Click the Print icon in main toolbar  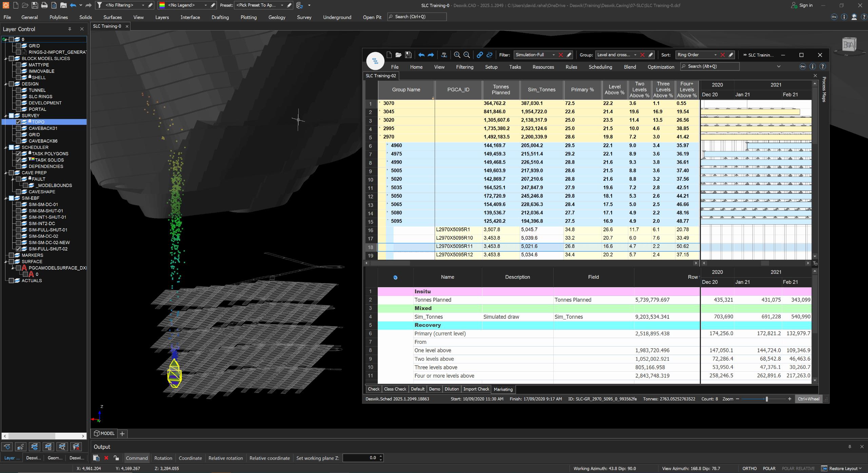(x=44, y=5)
